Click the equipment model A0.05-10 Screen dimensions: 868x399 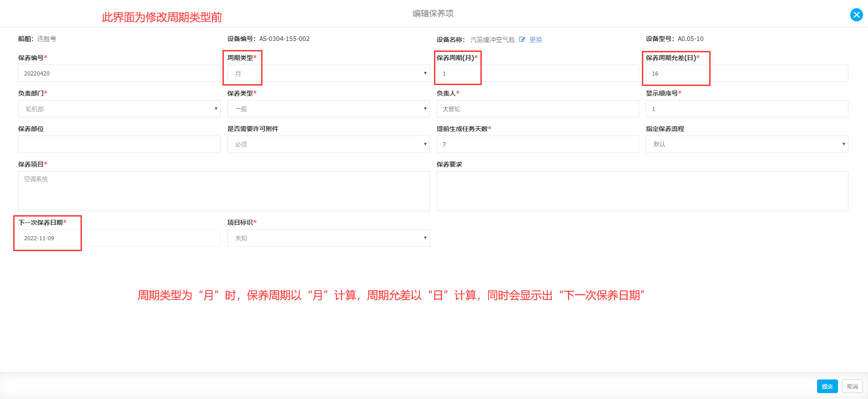tap(691, 39)
